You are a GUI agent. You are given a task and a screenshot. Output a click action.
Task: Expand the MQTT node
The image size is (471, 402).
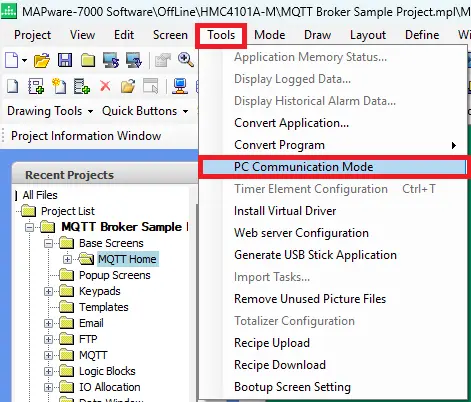coord(48,355)
